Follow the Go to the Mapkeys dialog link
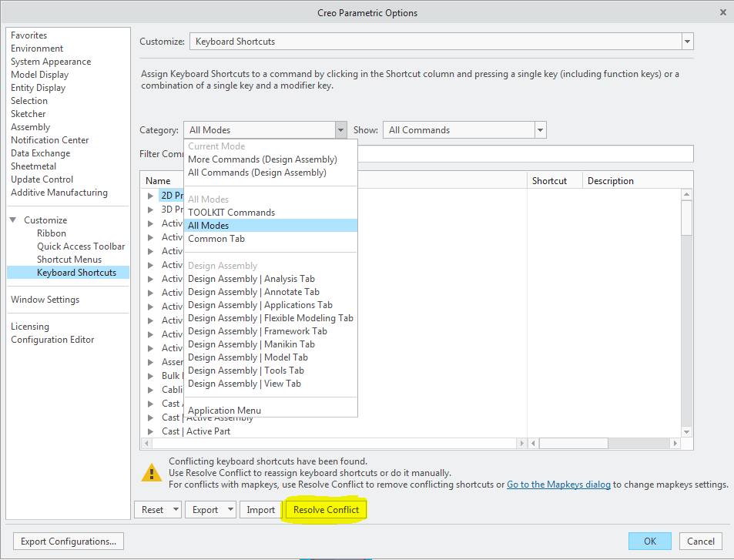Image resolution: width=734 pixels, height=560 pixels. [558, 484]
